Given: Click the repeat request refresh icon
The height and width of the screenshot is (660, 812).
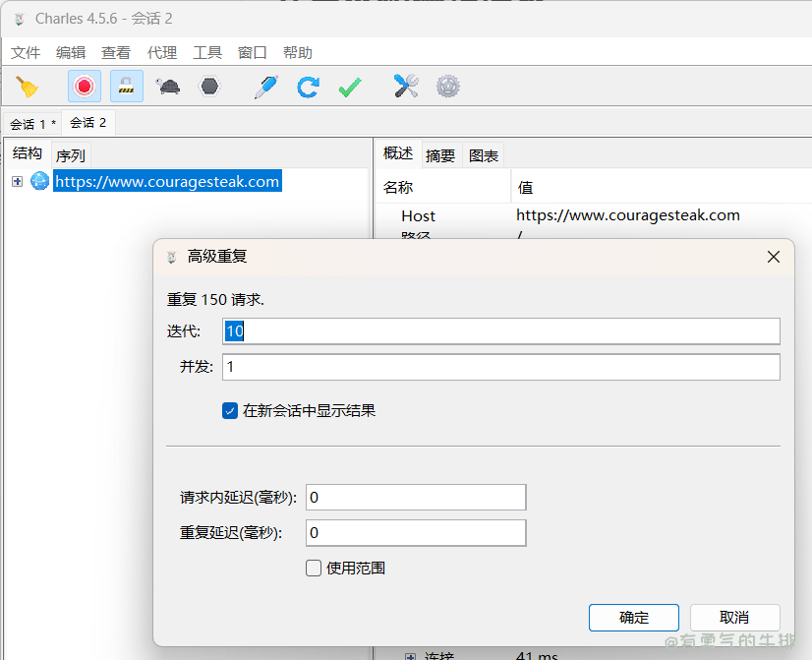Looking at the screenshot, I should click(308, 87).
